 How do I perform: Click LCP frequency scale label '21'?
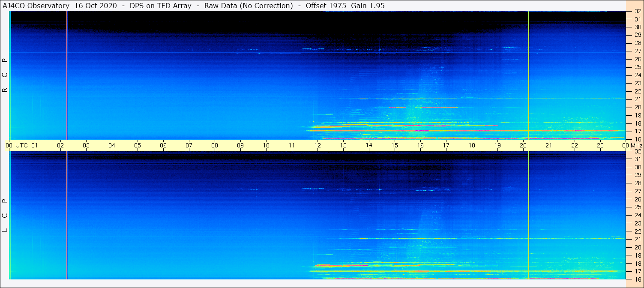638,239
